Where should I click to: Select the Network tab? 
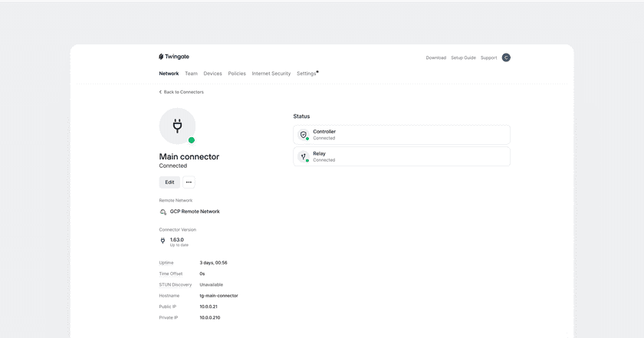pos(169,74)
